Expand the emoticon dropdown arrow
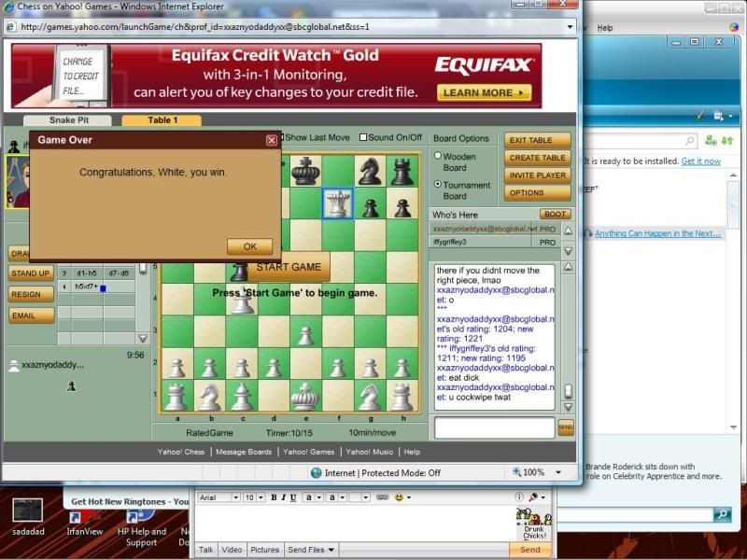Viewport: 747px width, 560px height. point(409,497)
